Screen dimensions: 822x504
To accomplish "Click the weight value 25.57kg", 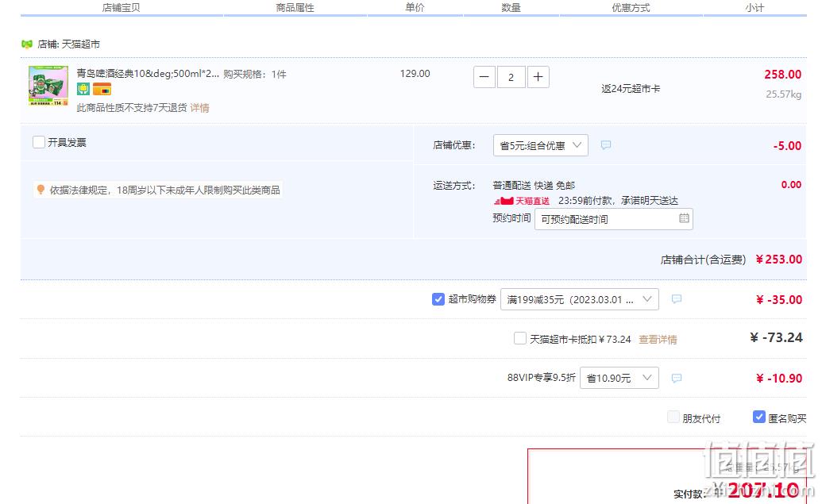I will point(783,94).
